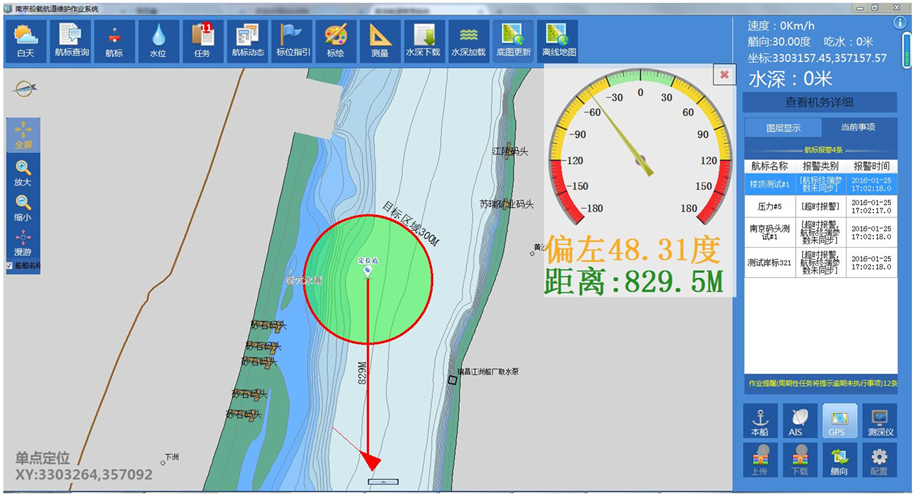Open 航标动态 beacon dynamics
913x496 pixels.
click(247, 41)
